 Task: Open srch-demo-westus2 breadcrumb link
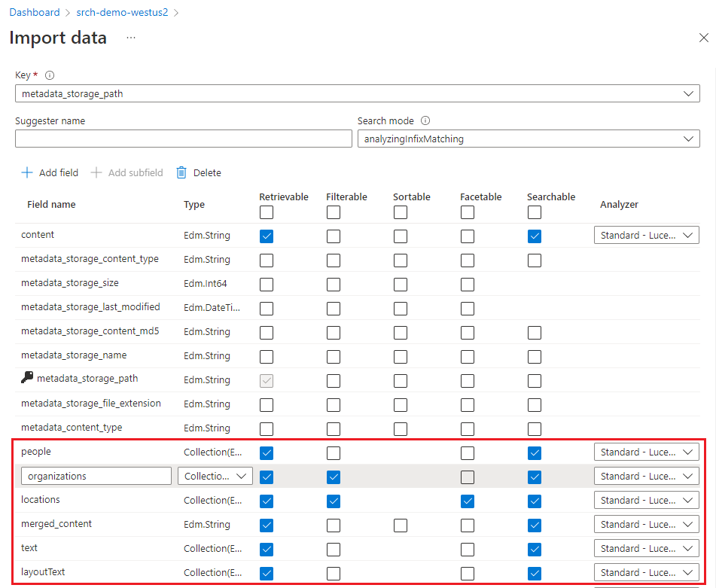(x=122, y=13)
